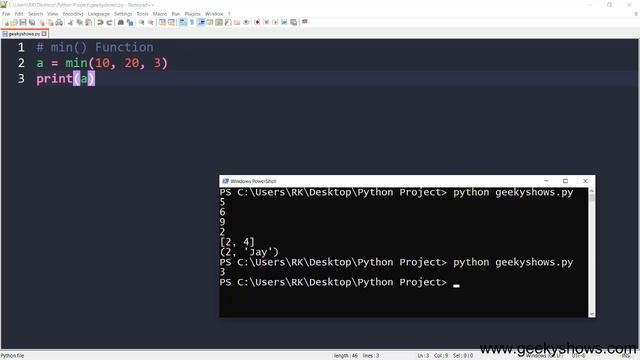Click the Close All toolbar icon
The width and height of the screenshot is (640, 360).
click(50, 22)
